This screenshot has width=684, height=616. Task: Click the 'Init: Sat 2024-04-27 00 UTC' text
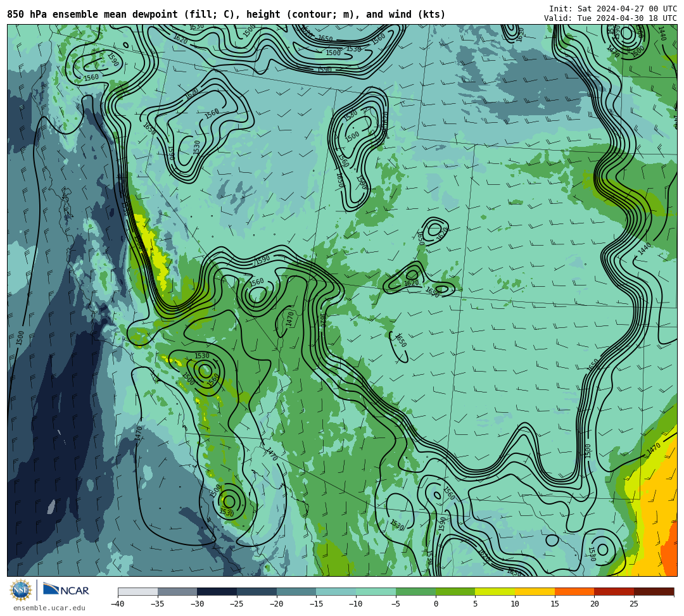[x=613, y=9]
